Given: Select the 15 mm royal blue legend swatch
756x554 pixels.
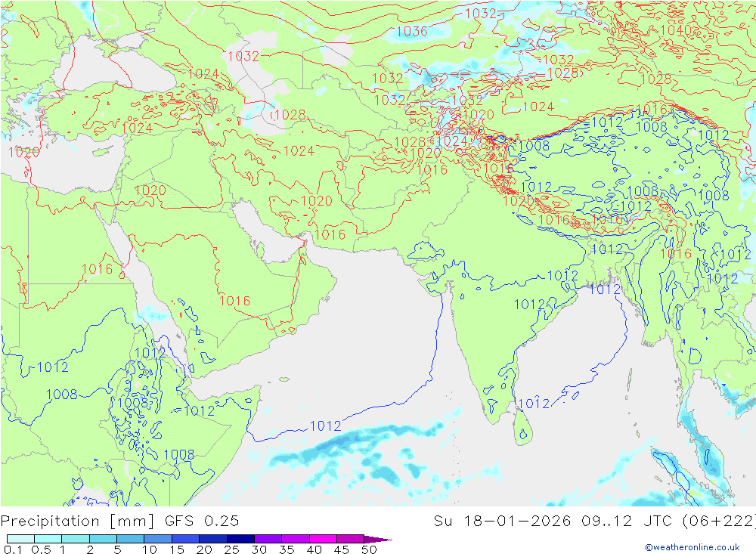Looking at the screenshot, I should coord(185,539).
